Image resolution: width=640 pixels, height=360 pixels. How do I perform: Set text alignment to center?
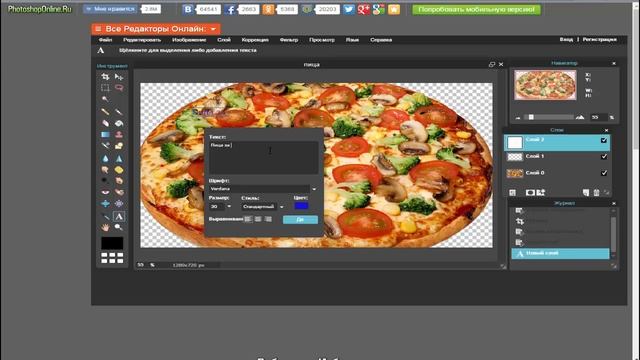click(258, 219)
